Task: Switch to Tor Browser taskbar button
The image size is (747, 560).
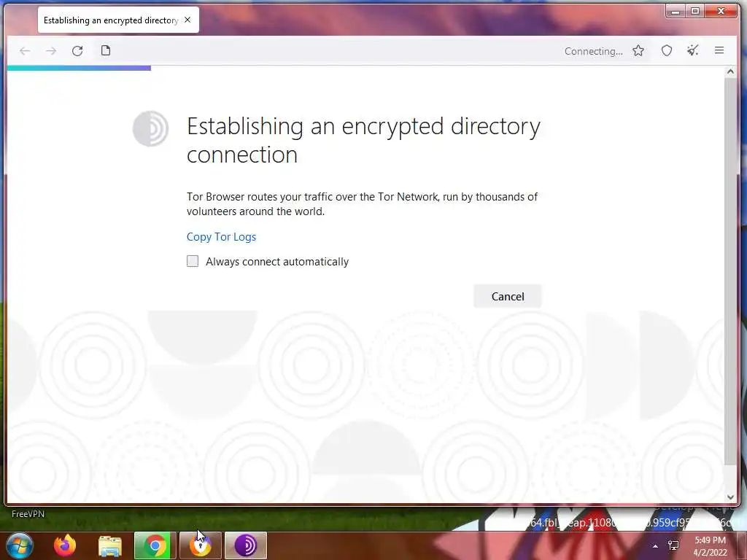Action: pos(245,545)
